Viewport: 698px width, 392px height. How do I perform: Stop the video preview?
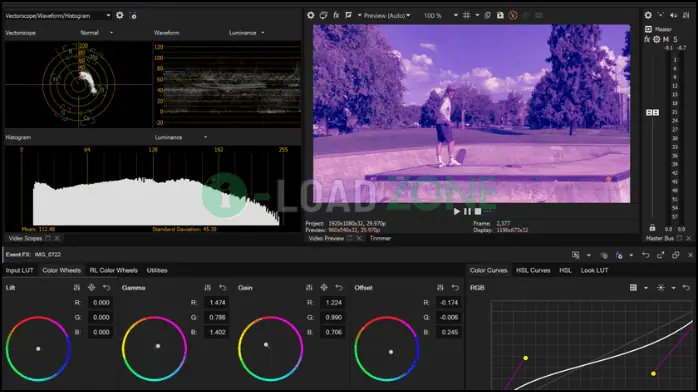point(478,211)
